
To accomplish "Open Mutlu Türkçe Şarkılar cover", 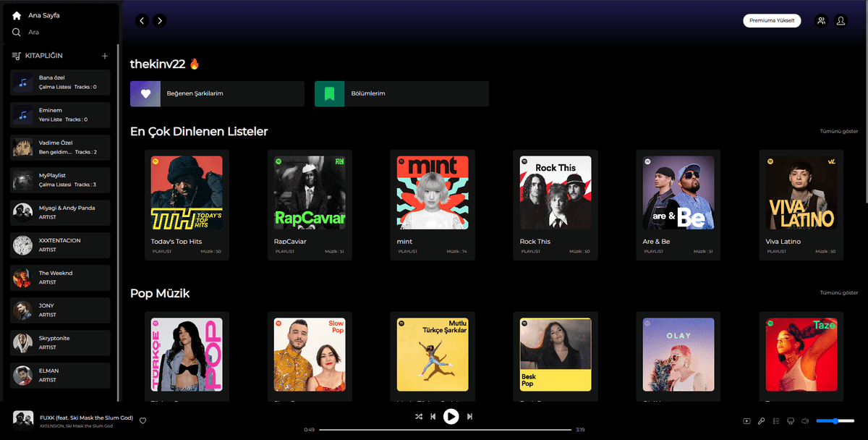I will click(x=433, y=355).
